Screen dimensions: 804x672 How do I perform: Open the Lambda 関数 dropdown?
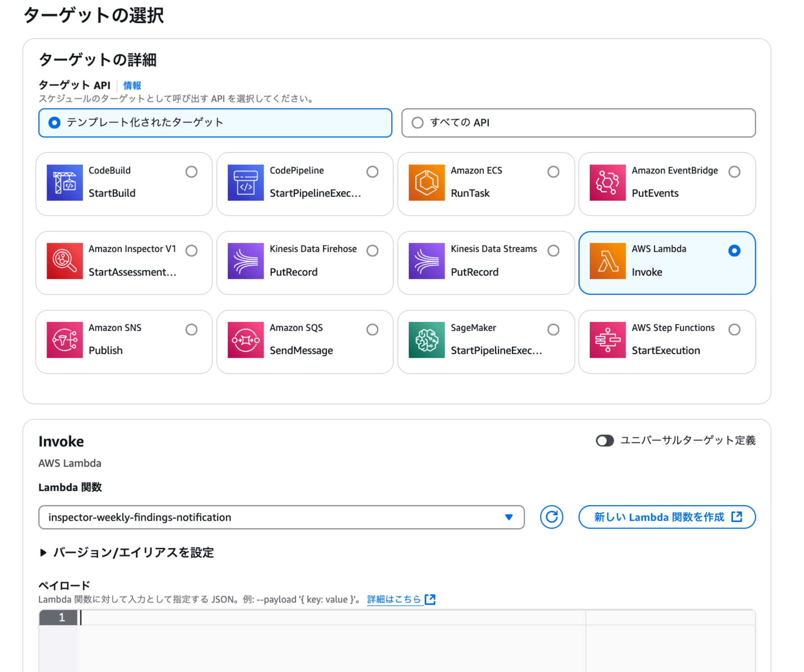281,517
